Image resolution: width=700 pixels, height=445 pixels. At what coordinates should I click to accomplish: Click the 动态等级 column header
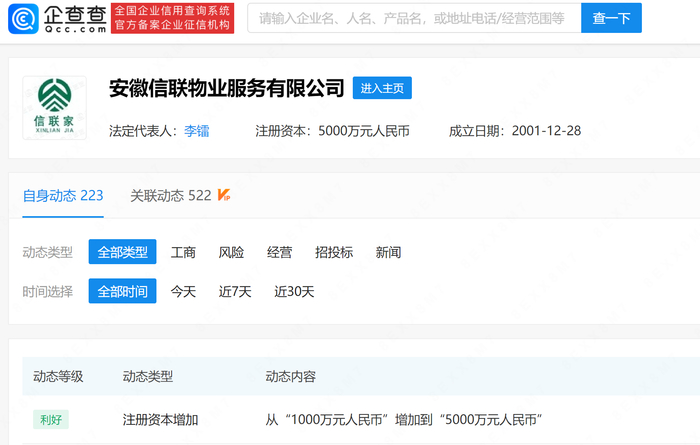pos(58,376)
